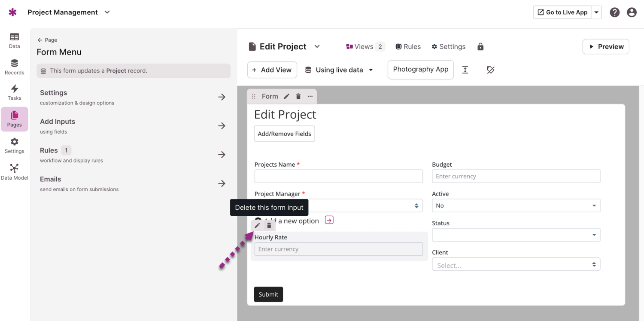
Task: Open the Records sidebar section
Action: click(14, 67)
